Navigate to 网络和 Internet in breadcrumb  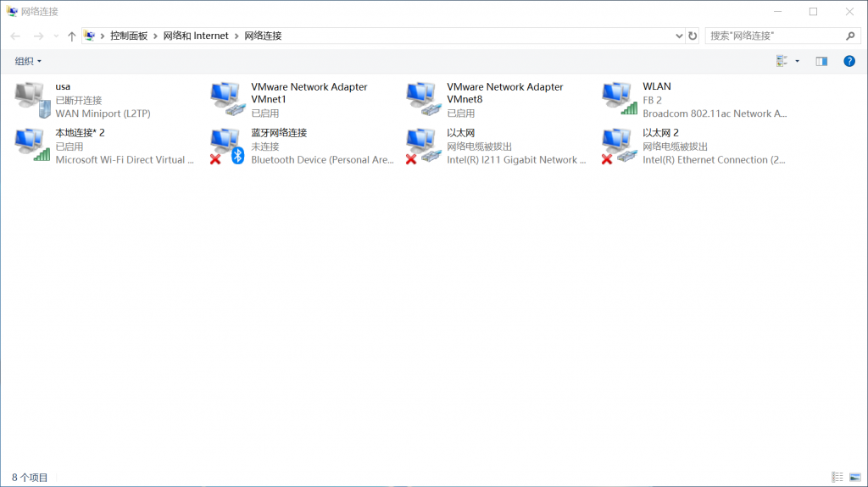click(x=196, y=36)
